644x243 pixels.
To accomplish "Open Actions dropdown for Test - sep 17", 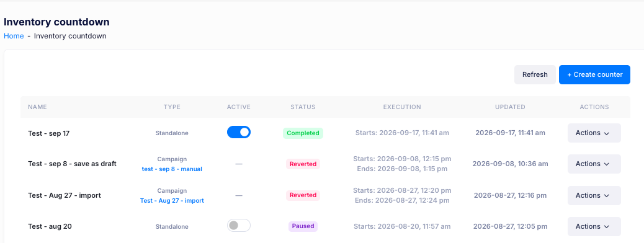I will (x=594, y=133).
